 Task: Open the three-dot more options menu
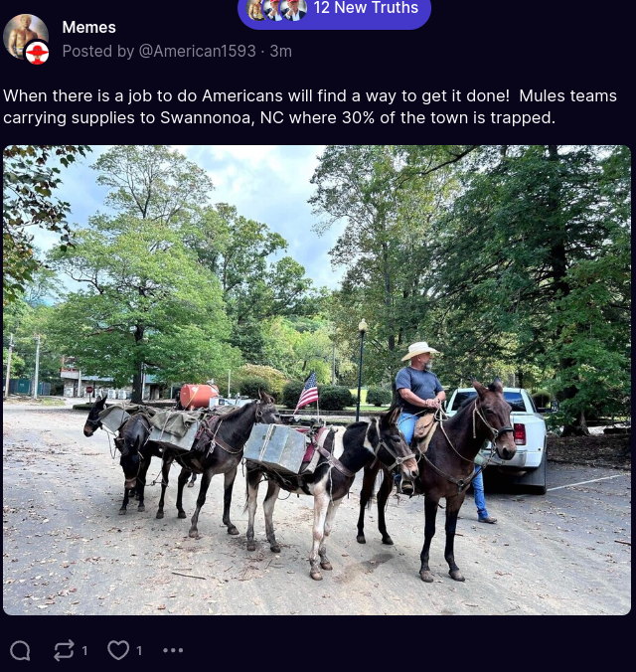[x=173, y=650]
